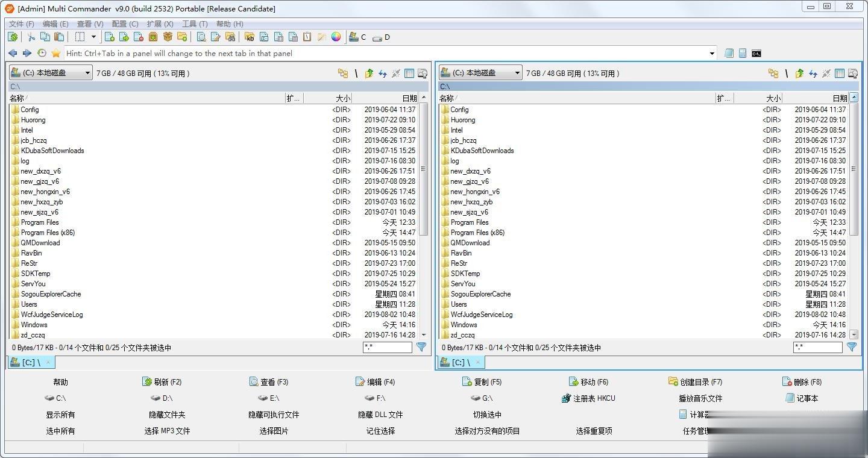Sort left panel by 大小 column header
This screenshot has height=458, width=868.
(329, 98)
